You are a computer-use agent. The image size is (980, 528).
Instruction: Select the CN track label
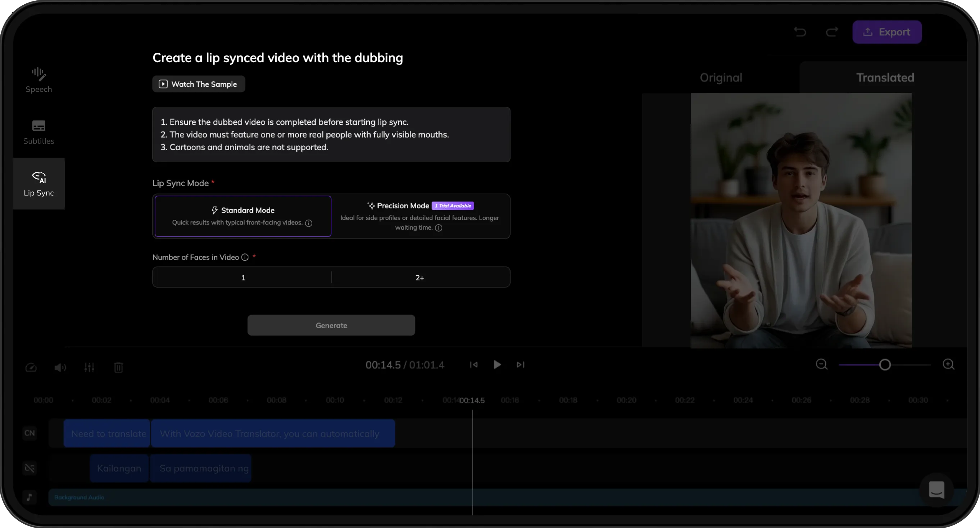pyautogui.click(x=30, y=433)
